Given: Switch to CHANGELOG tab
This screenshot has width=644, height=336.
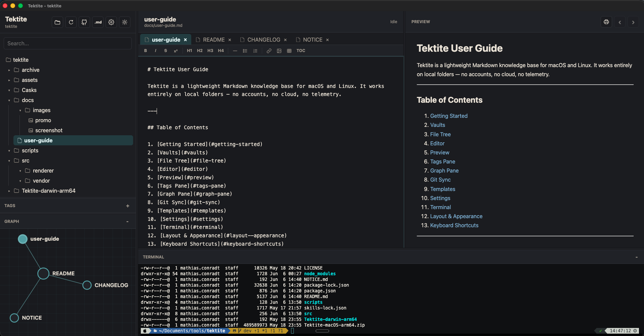Looking at the screenshot, I should [x=264, y=40].
